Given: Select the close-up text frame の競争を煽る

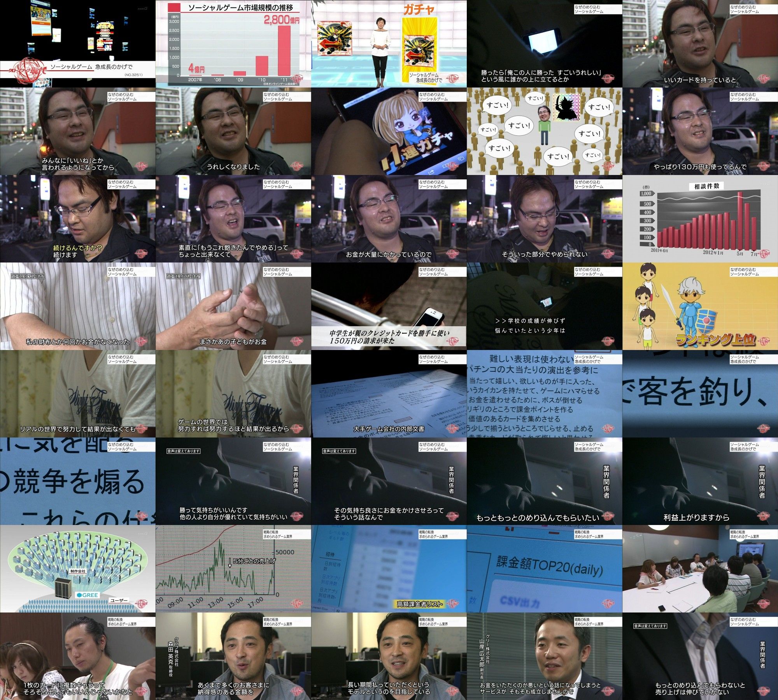Looking at the screenshot, I should 78,481.
